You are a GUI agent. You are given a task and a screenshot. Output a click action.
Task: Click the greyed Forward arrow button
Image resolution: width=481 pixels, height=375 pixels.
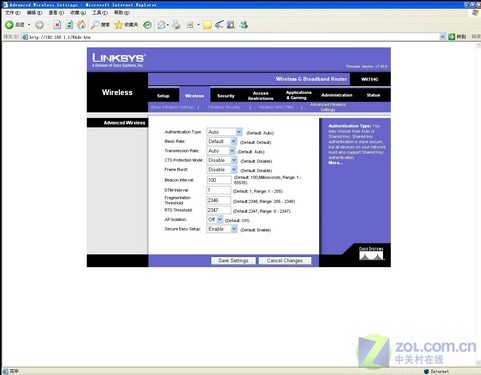[39, 25]
